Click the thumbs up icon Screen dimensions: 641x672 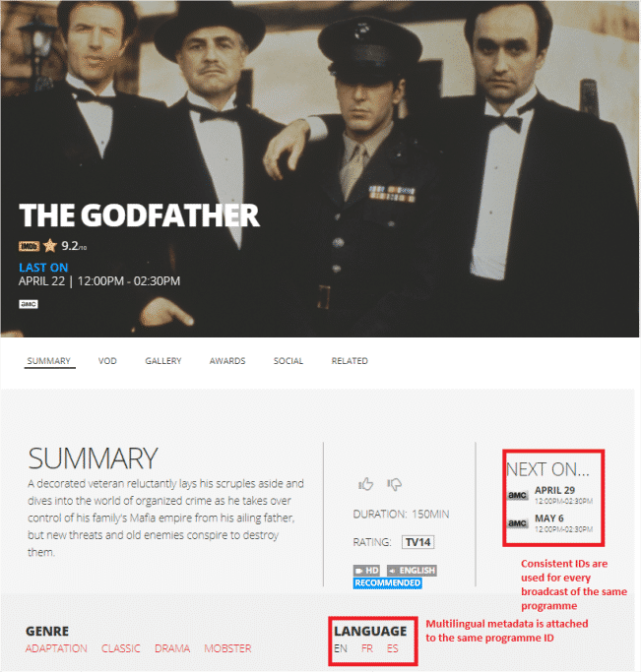(365, 484)
